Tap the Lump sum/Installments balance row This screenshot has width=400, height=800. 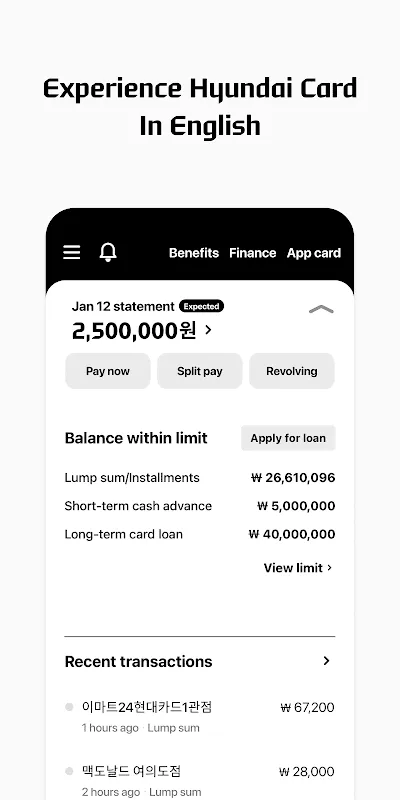200,478
